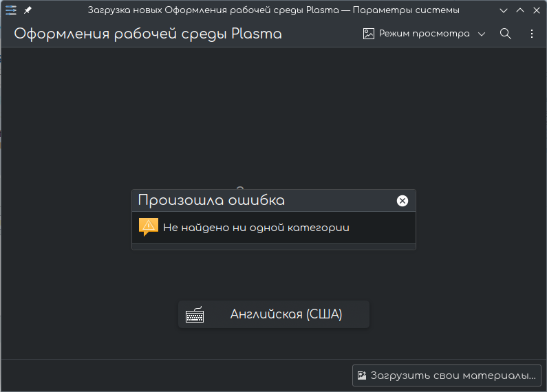Click the image icon beside Режим просмотра

[369, 34]
